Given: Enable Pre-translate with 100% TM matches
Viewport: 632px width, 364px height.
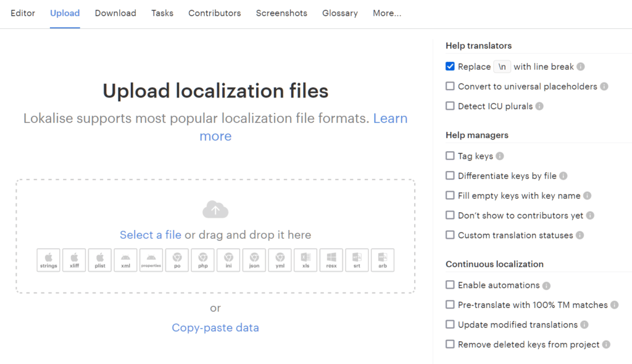Looking at the screenshot, I should point(450,305).
